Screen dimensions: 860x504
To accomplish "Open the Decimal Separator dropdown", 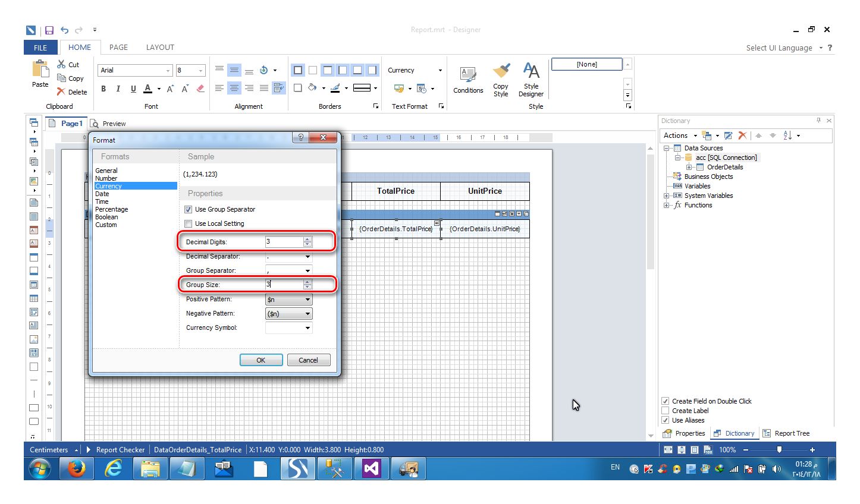I will [307, 257].
